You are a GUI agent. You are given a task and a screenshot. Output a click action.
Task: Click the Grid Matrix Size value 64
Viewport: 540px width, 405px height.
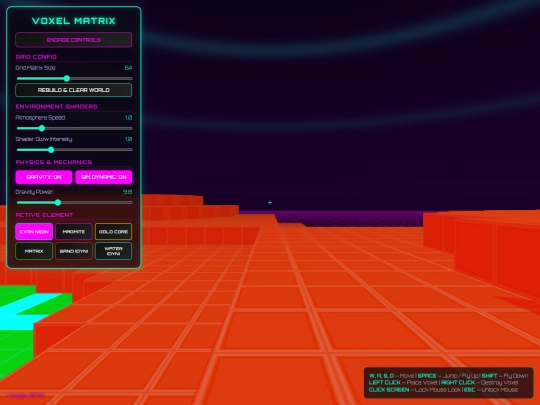click(x=128, y=68)
